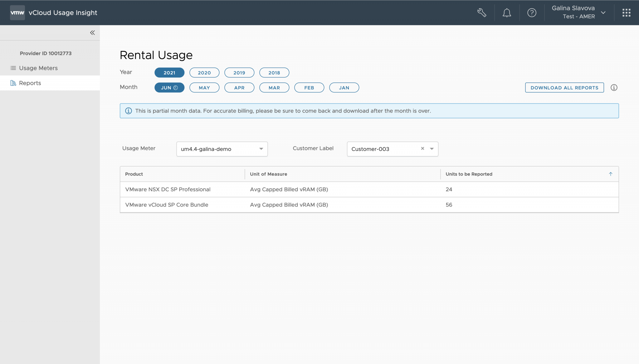The image size is (639, 364).
Task: Open the notifications bell
Action: point(507,12)
